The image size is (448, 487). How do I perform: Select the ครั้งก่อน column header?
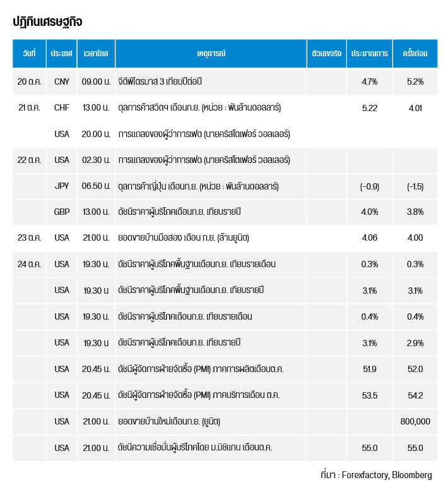click(415, 54)
